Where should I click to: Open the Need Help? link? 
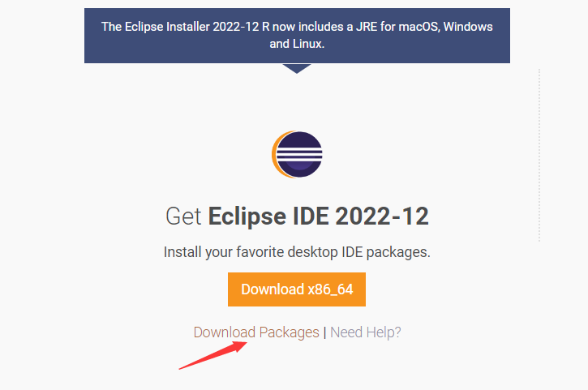tap(366, 332)
